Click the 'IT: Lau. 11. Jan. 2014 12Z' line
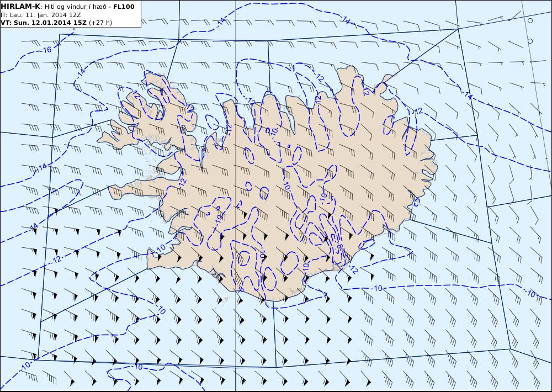Viewport: 552px width, 392px height. point(40,15)
